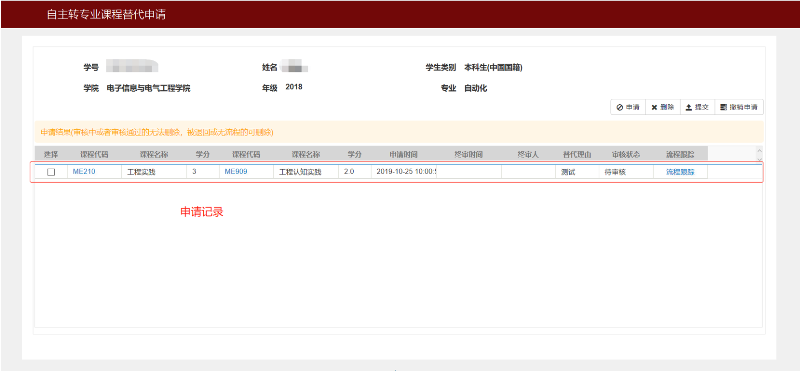Select the 工程认知实践 course name cell

[x=306, y=172]
